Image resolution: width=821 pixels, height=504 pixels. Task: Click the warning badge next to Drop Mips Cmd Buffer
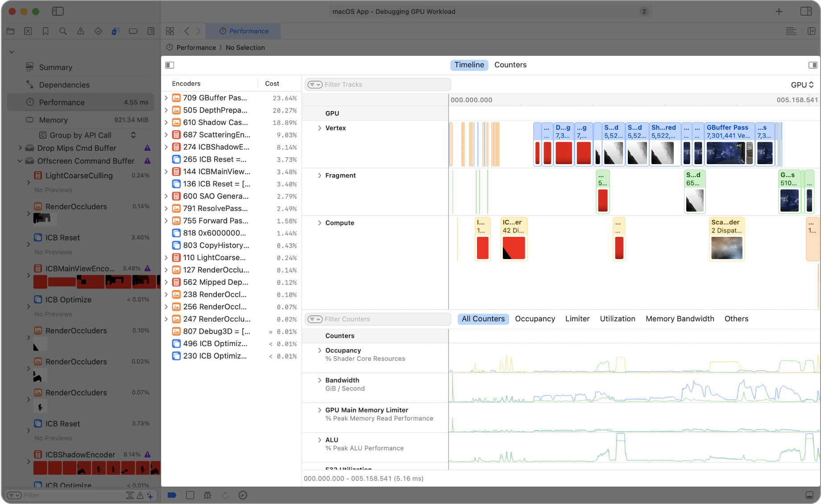(148, 148)
